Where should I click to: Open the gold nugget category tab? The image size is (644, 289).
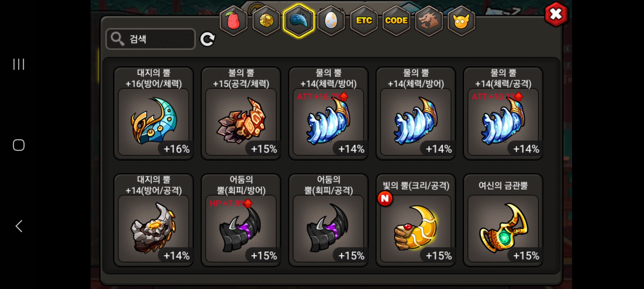tap(266, 21)
